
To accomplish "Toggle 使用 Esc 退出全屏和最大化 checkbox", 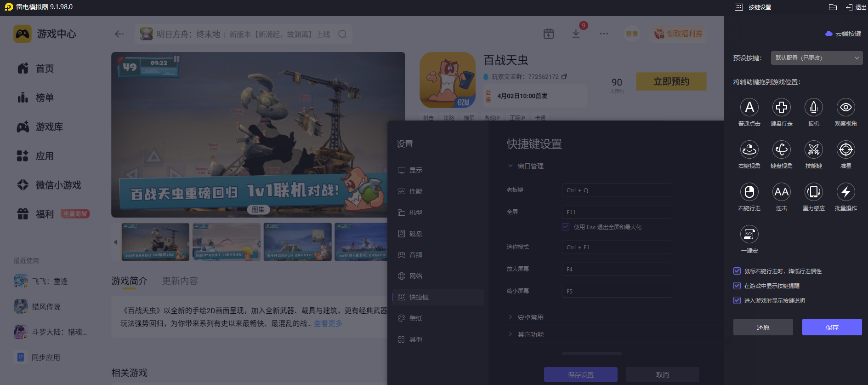I will point(566,227).
